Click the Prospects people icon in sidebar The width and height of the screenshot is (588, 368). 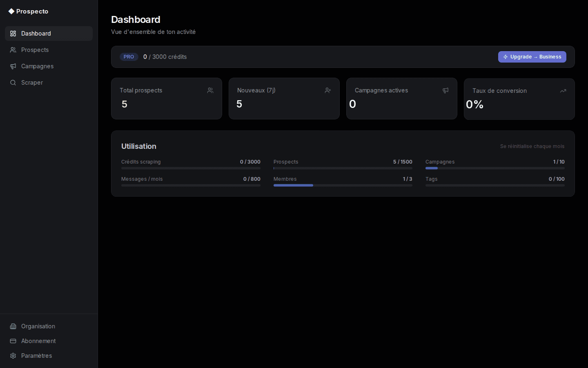[x=13, y=50]
